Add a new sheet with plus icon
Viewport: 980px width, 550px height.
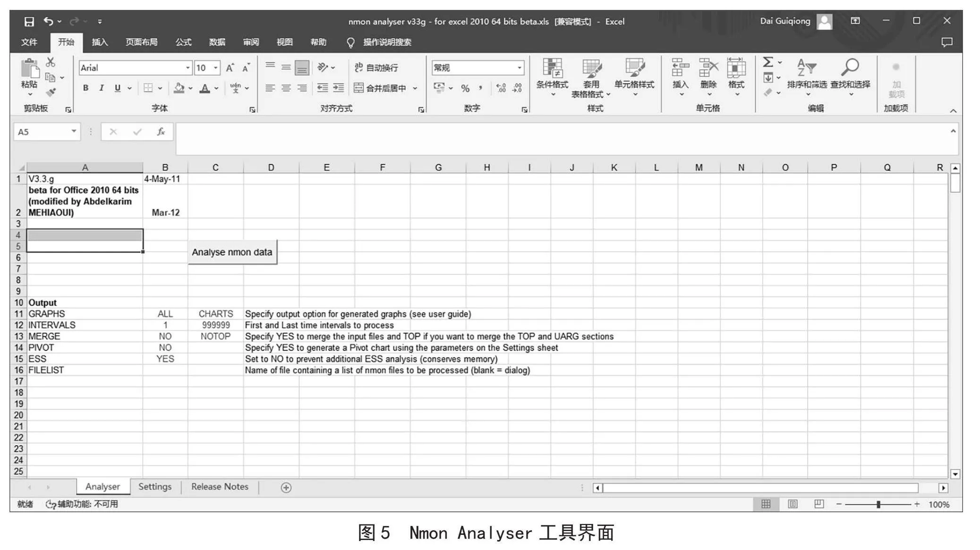[286, 488]
